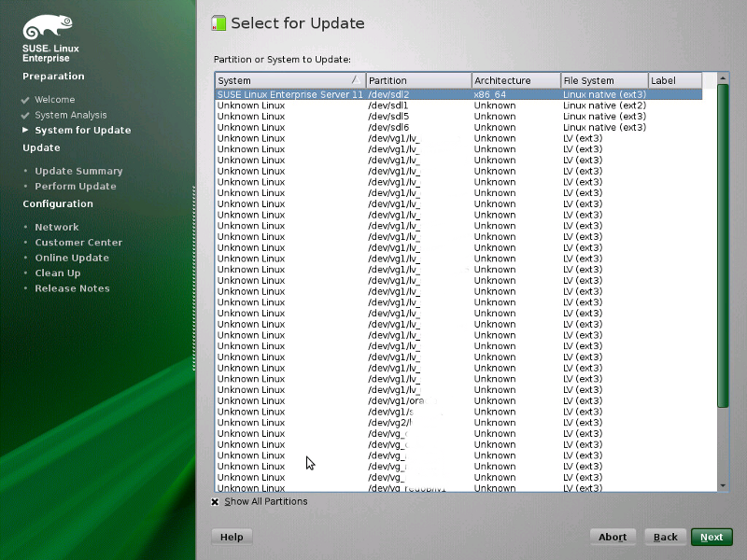Click the bullet icon beside Customer Center
Screen dimensions: 747x560
(x=25, y=242)
